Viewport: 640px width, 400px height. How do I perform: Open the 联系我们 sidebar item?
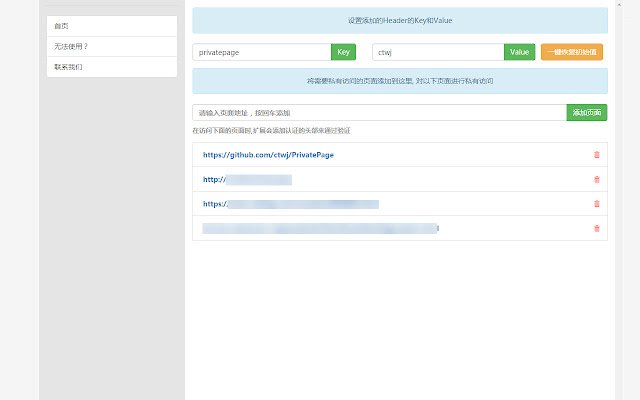[112, 67]
